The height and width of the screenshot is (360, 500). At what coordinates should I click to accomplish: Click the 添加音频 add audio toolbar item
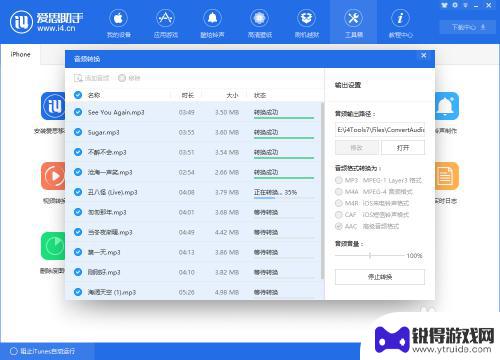coord(92,78)
